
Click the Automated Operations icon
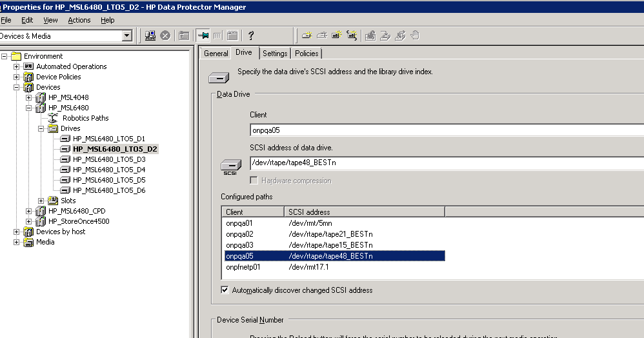point(28,66)
